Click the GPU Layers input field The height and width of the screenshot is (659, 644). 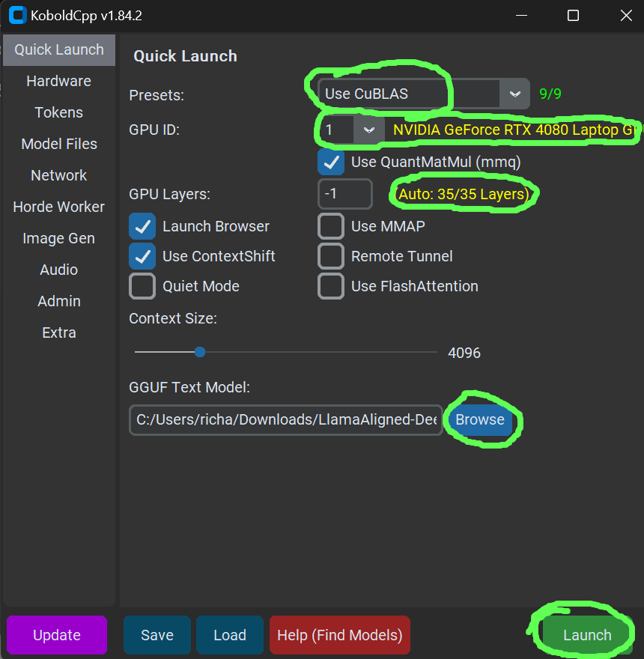[344, 193]
